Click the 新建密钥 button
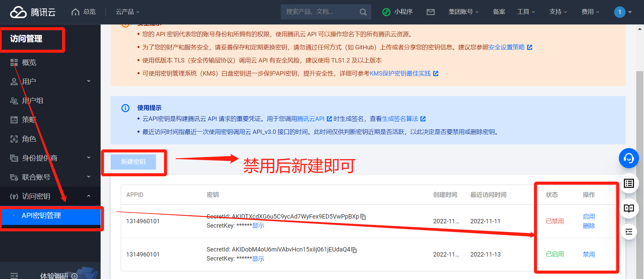The height and width of the screenshot is (279, 644). pos(133,162)
